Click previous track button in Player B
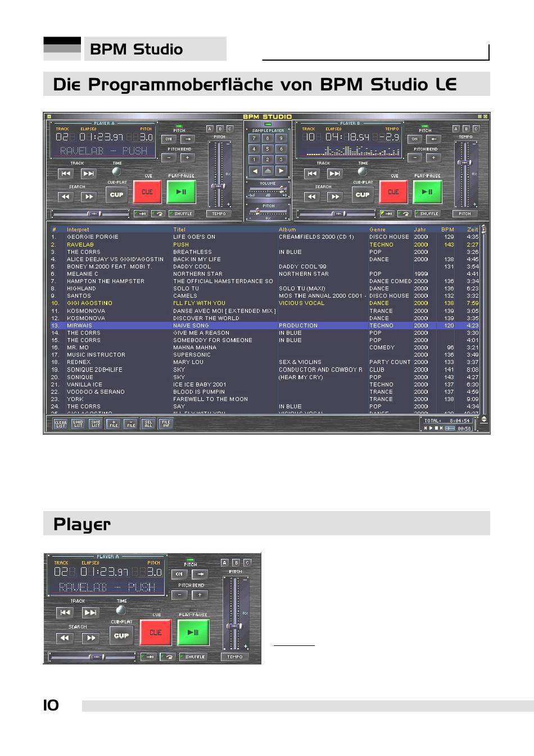This screenshot has height=756, width=534. point(312,174)
